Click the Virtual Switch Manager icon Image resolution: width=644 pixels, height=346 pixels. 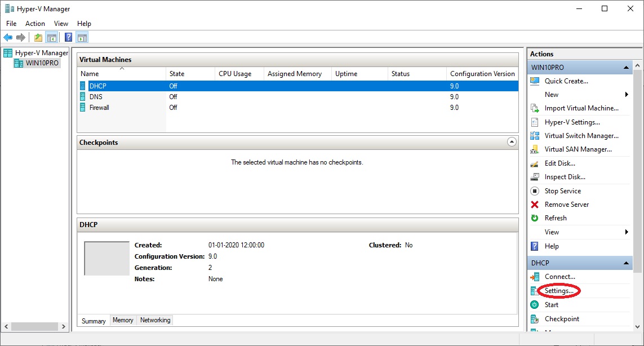coord(534,136)
